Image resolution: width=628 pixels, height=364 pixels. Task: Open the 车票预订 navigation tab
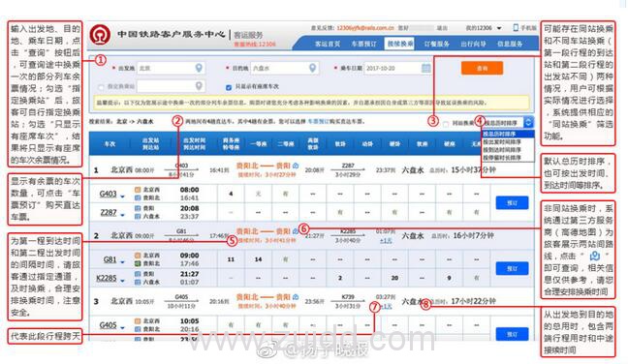364,44
